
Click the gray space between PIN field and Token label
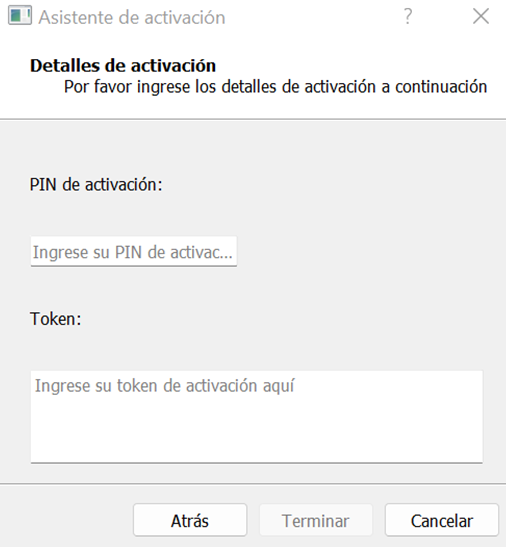pyautogui.click(x=244, y=288)
